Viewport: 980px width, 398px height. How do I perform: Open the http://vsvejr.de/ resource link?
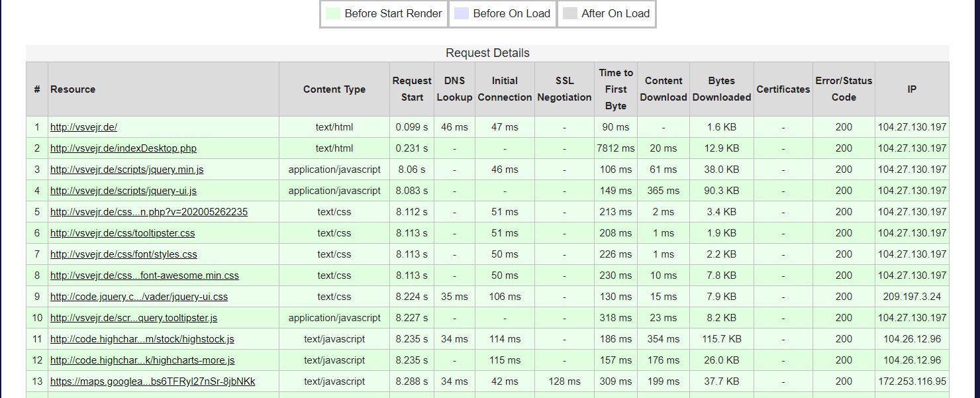click(83, 127)
